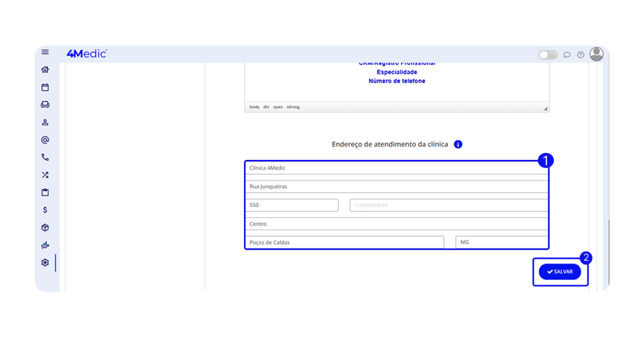
Task: Click the 'strong' element path item
Action: point(293,107)
